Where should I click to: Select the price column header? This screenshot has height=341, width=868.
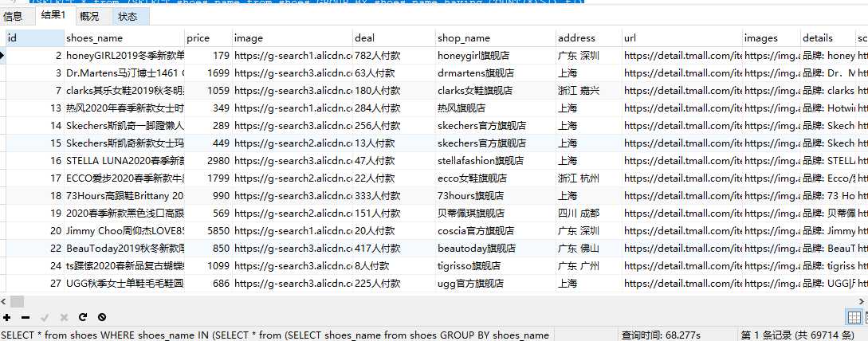pos(208,38)
